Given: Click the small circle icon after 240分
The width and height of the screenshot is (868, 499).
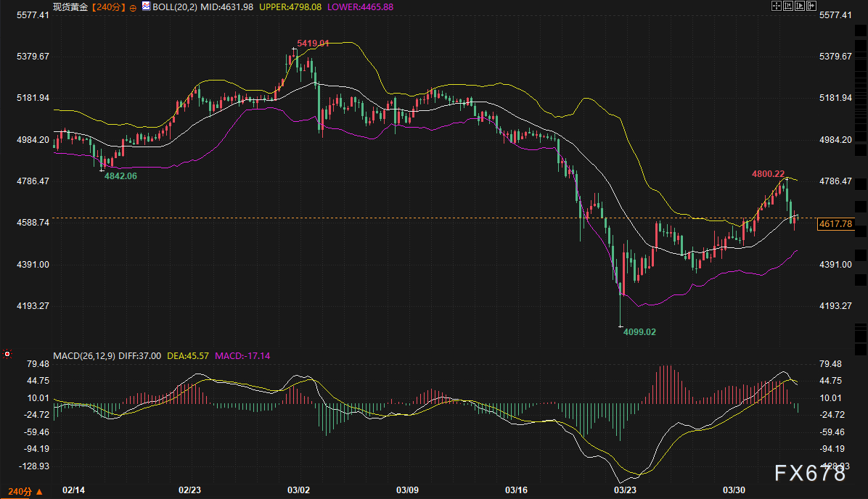Looking at the screenshot, I should click(x=133, y=7).
